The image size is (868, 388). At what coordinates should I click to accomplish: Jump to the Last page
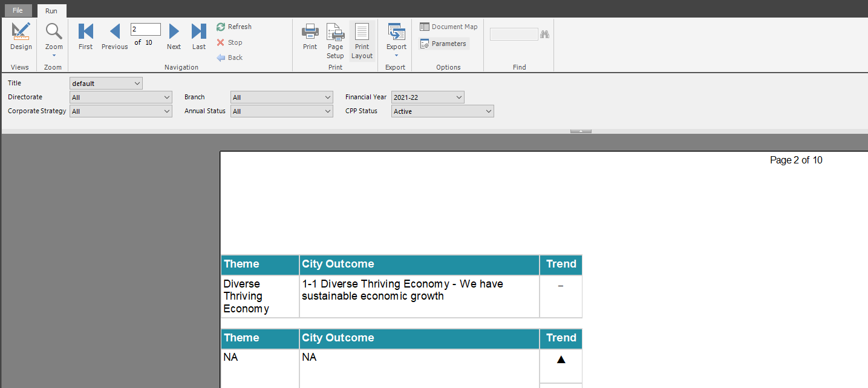199,37
